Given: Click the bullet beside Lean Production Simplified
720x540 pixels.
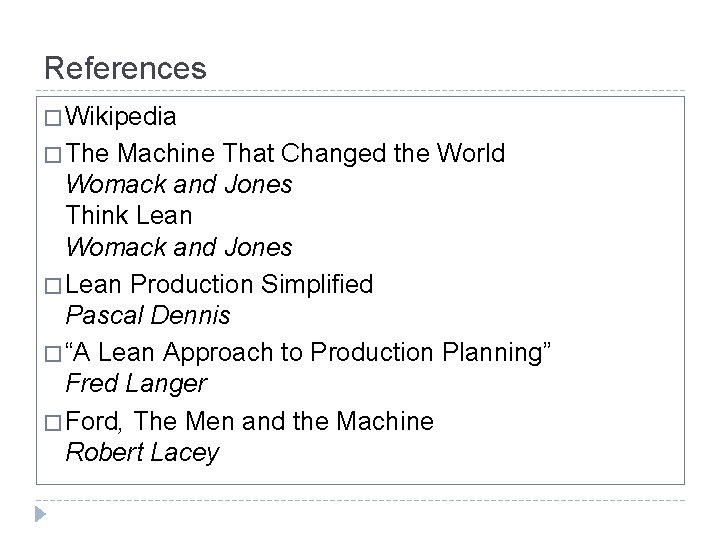Looking at the screenshot, I should coord(53,286).
